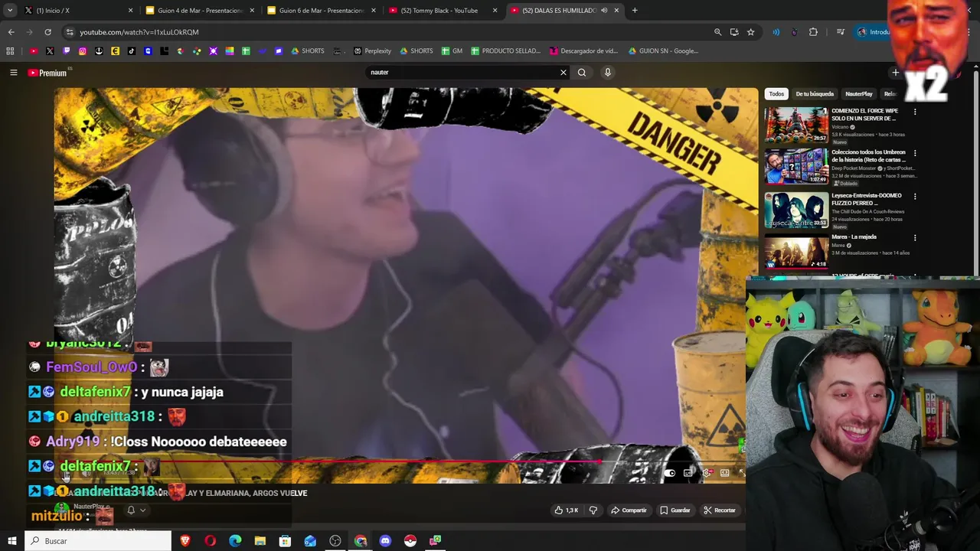Open a new browser tab with plus button
This screenshot has width=980, height=551.
[x=635, y=11]
